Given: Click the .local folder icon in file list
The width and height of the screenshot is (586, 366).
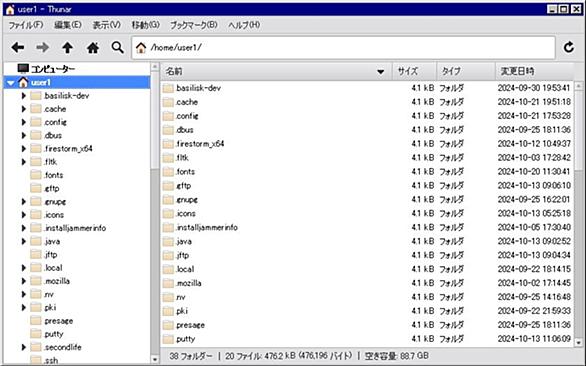Looking at the screenshot, I should (x=168, y=269).
